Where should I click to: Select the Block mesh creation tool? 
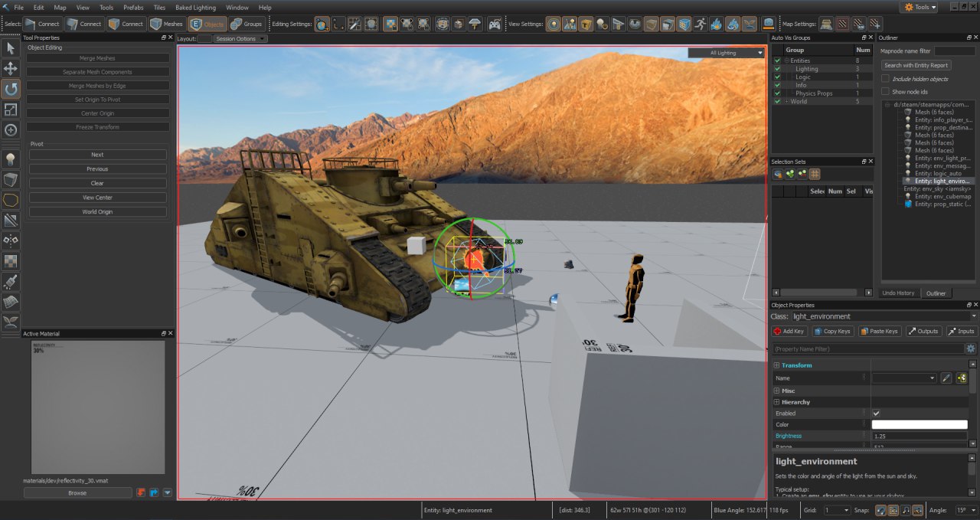[x=11, y=180]
